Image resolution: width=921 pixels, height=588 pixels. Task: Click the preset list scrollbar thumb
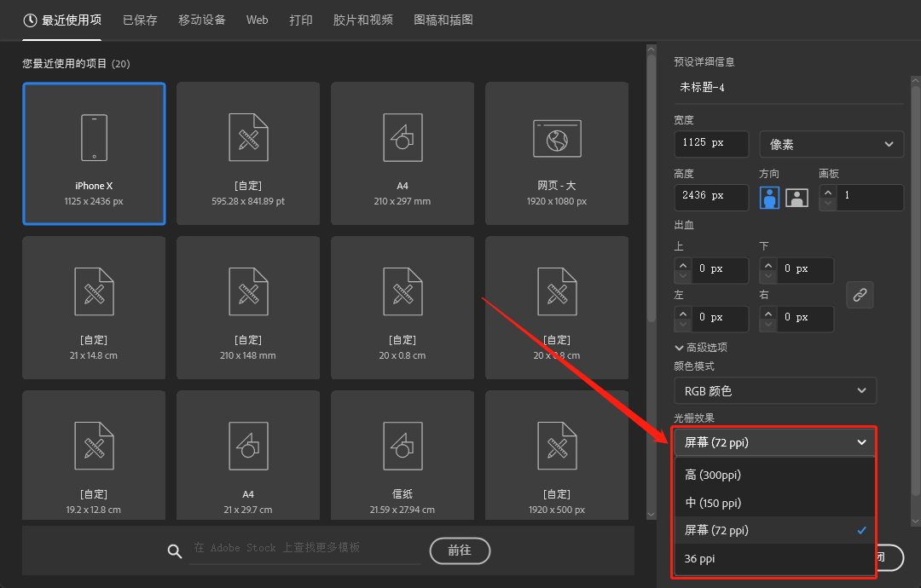tap(651, 187)
